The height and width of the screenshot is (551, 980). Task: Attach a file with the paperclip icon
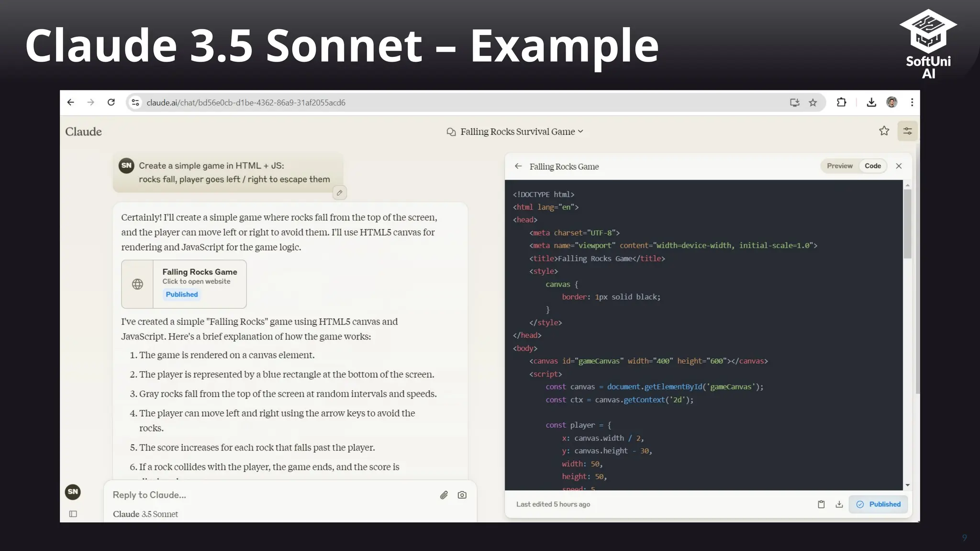[x=444, y=495]
